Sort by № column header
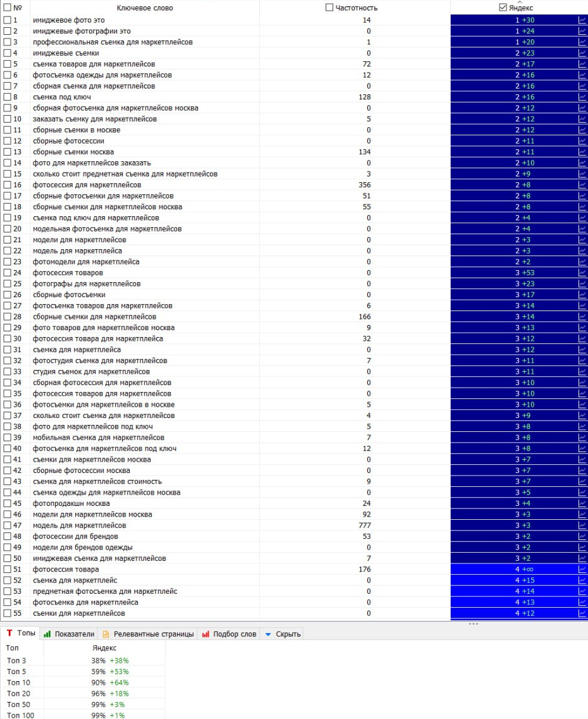 click(18, 8)
